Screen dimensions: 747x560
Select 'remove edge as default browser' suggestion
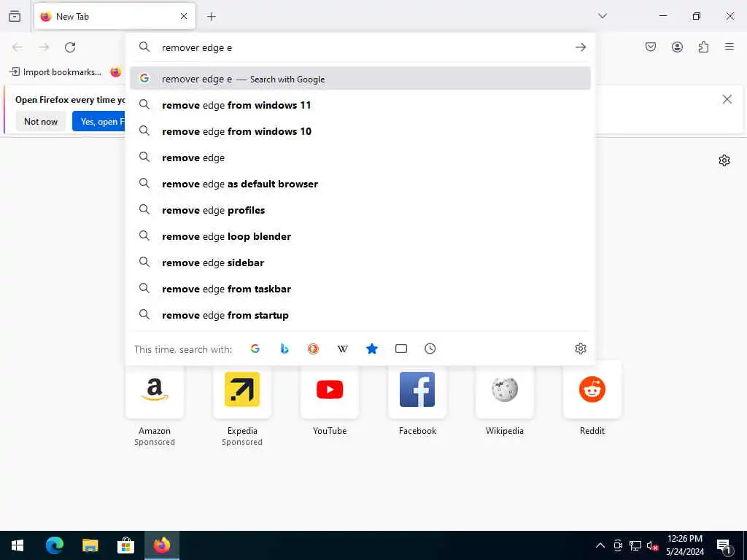[x=360, y=184]
